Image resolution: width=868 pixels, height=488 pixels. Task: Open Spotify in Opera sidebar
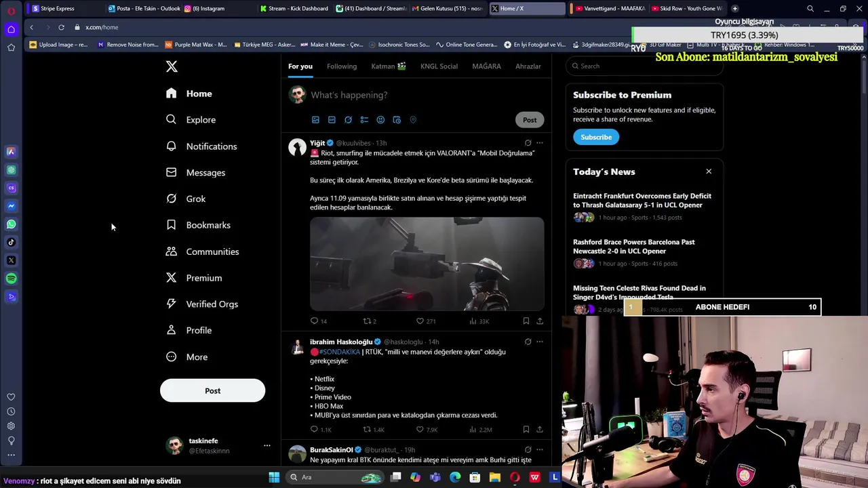pyautogui.click(x=11, y=279)
